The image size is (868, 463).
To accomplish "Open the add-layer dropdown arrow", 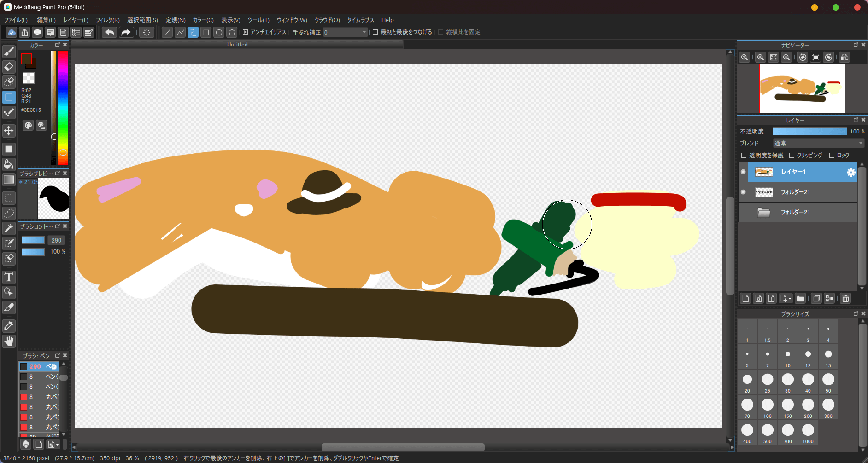I will (x=790, y=299).
